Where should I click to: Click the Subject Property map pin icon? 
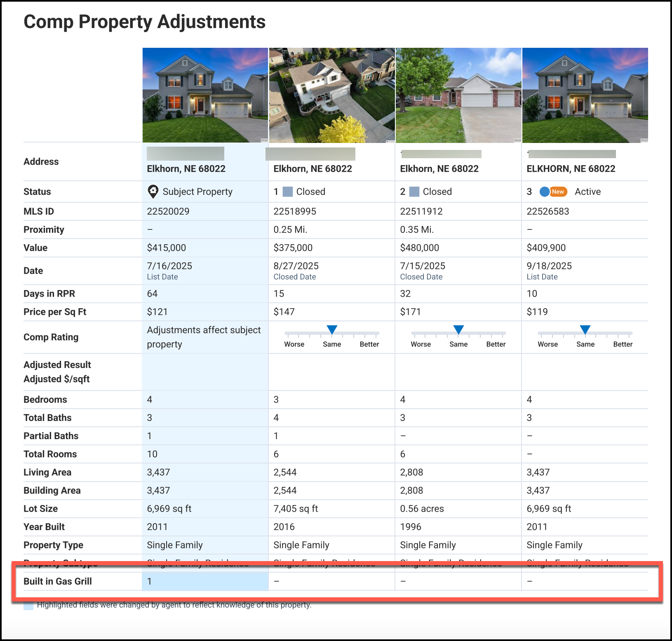point(153,192)
